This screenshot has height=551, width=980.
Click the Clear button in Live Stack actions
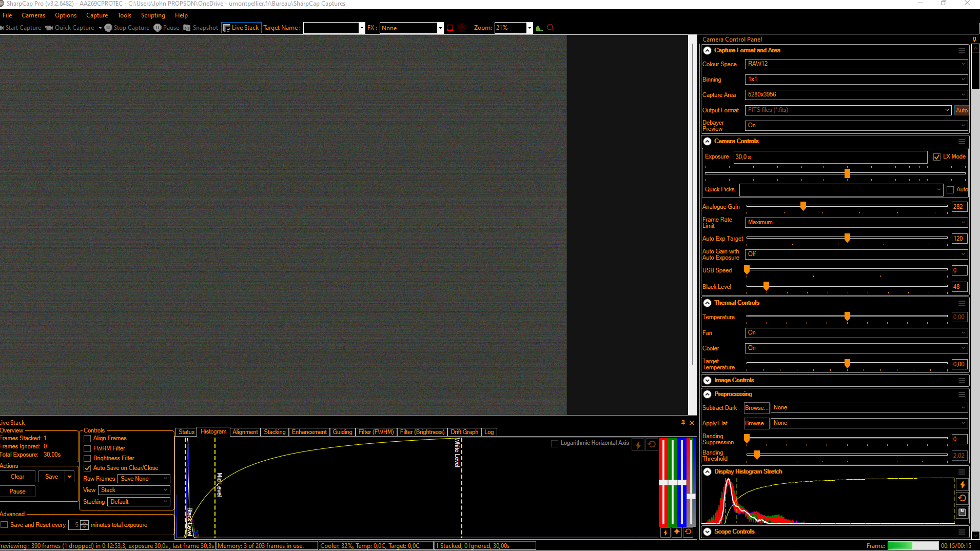tap(17, 477)
